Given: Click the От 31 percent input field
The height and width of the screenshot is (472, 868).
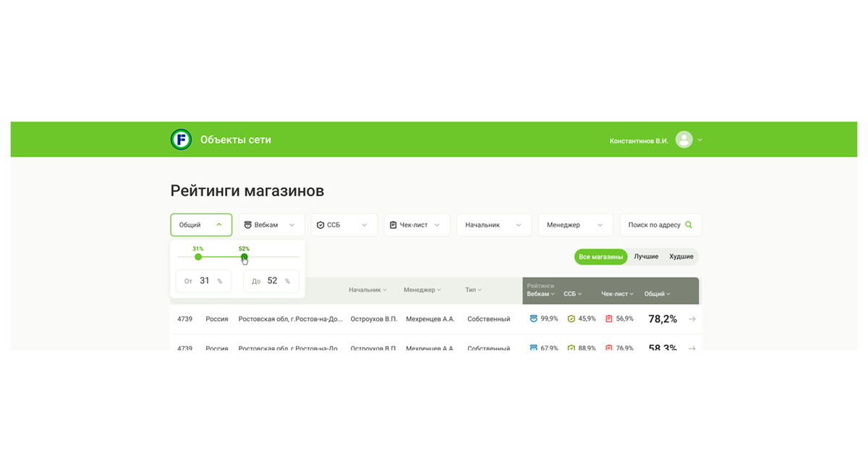Looking at the screenshot, I should [x=203, y=281].
